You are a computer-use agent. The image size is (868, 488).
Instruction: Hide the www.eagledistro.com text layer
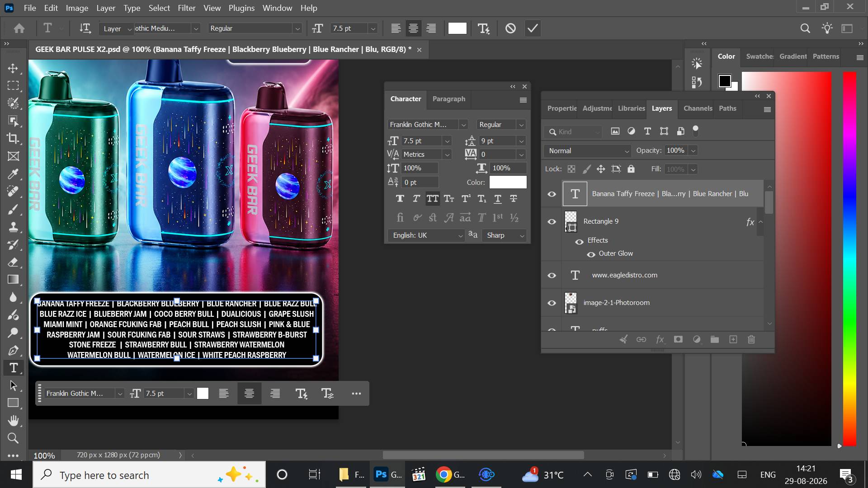[552, 275]
